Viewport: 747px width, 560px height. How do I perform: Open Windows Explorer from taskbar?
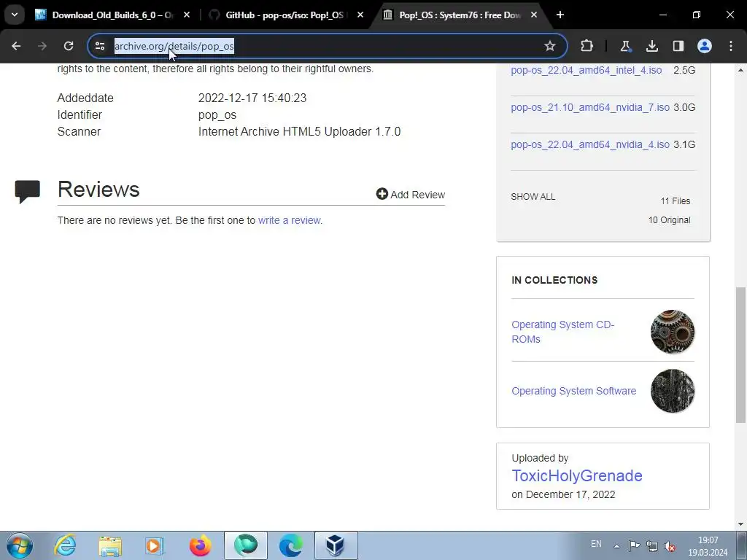pyautogui.click(x=110, y=545)
